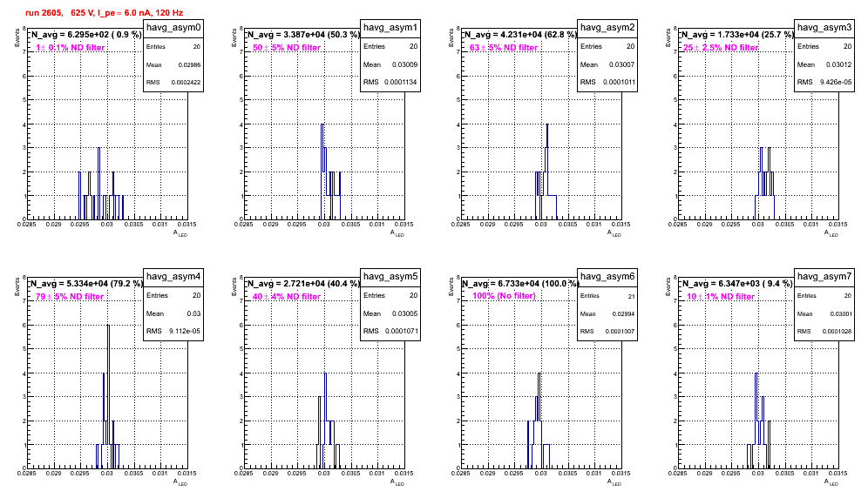Click RMS value 0.0001011 in havg_asym2
The height and width of the screenshot is (498, 868).
(618, 83)
